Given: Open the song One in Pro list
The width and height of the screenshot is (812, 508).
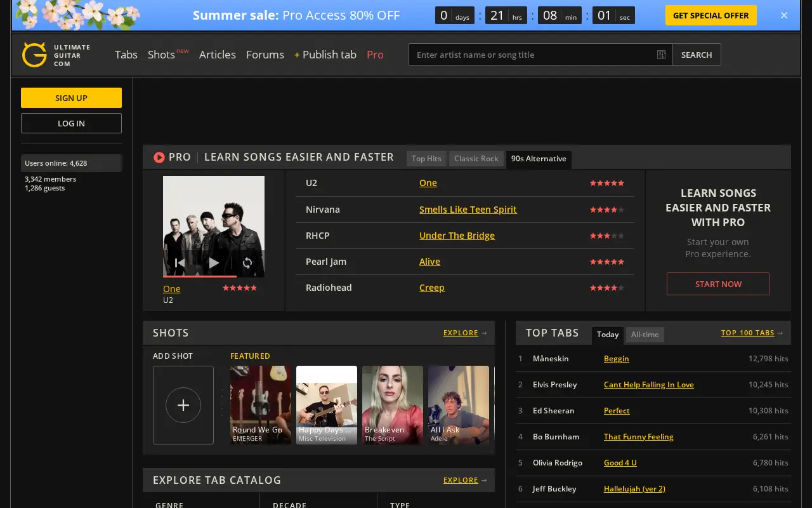Looking at the screenshot, I should (428, 183).
